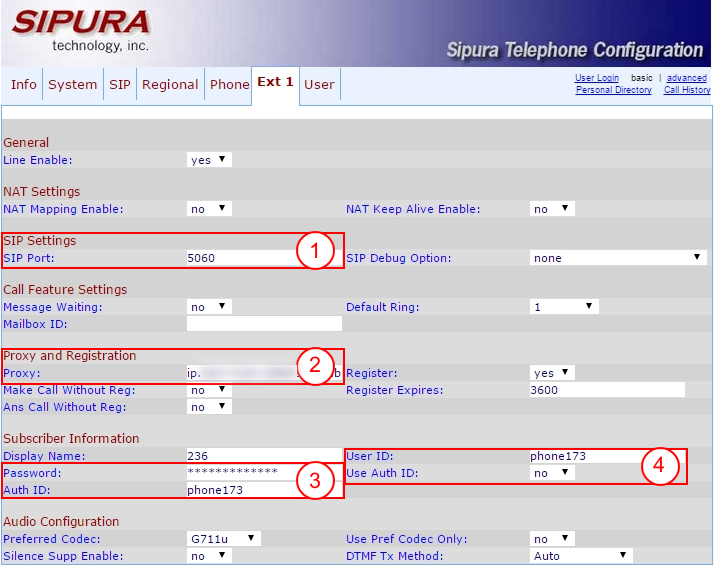Screen dimensions: 714x568
Task: Expand the Line Enable dropdown
Action: (x=209, y=160)
